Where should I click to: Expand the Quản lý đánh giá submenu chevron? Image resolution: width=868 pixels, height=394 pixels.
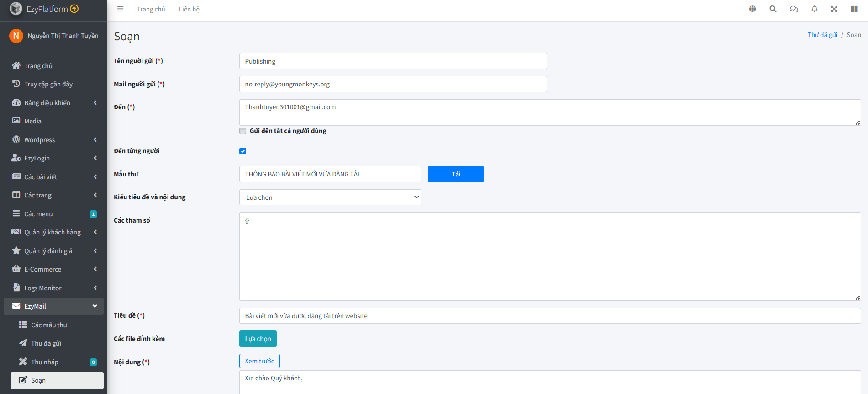pyautogui.click(x=95, y=251)
